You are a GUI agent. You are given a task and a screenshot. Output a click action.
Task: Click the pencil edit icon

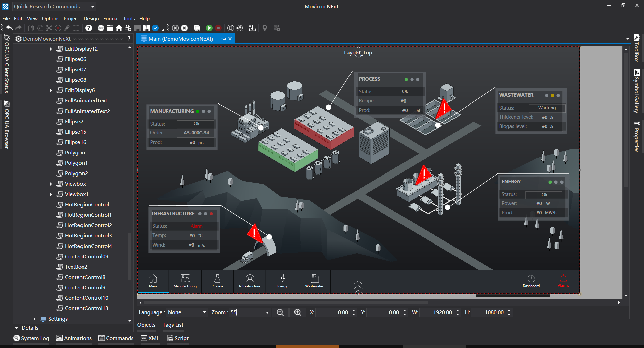[x=67, y=28]
